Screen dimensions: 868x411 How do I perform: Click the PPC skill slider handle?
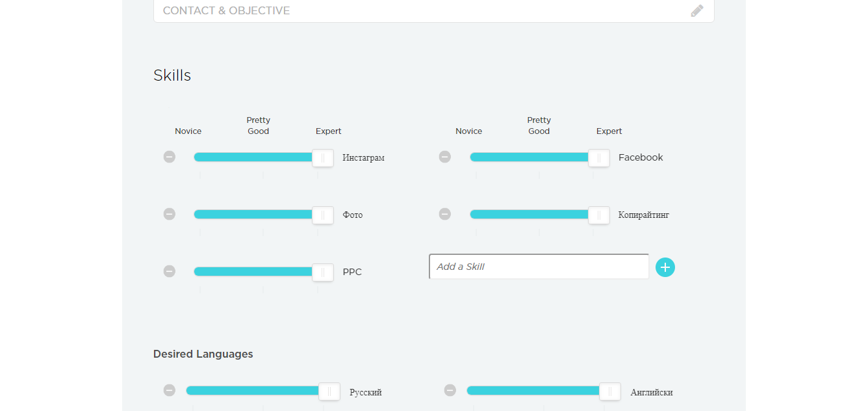[x=323, y=272]
